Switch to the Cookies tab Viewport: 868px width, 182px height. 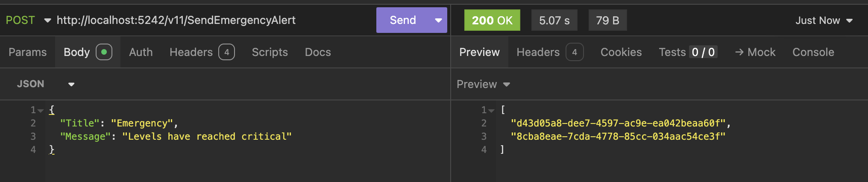(x=621, y=52)
